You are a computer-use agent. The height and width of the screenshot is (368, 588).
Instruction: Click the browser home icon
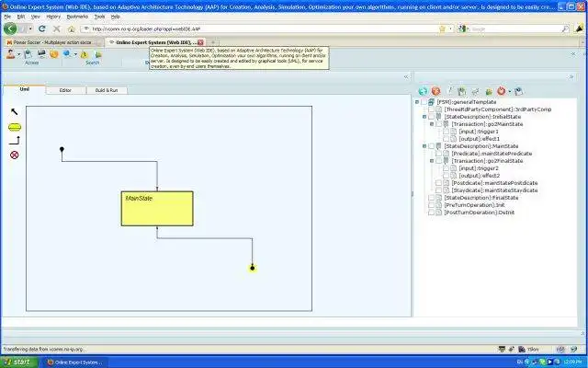(x=72, y=29)
